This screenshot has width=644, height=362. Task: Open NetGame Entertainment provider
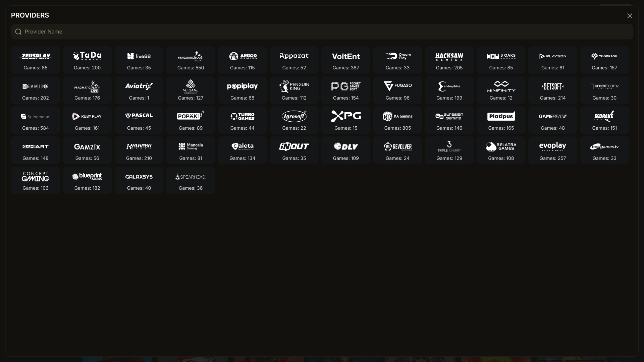click(191, 90)
